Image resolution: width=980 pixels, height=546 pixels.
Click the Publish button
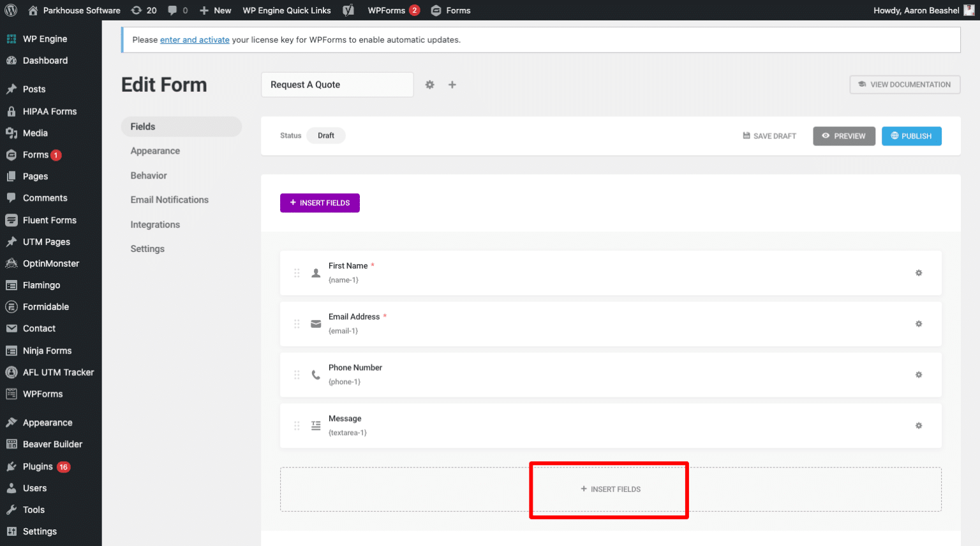(x=911, y=136)
